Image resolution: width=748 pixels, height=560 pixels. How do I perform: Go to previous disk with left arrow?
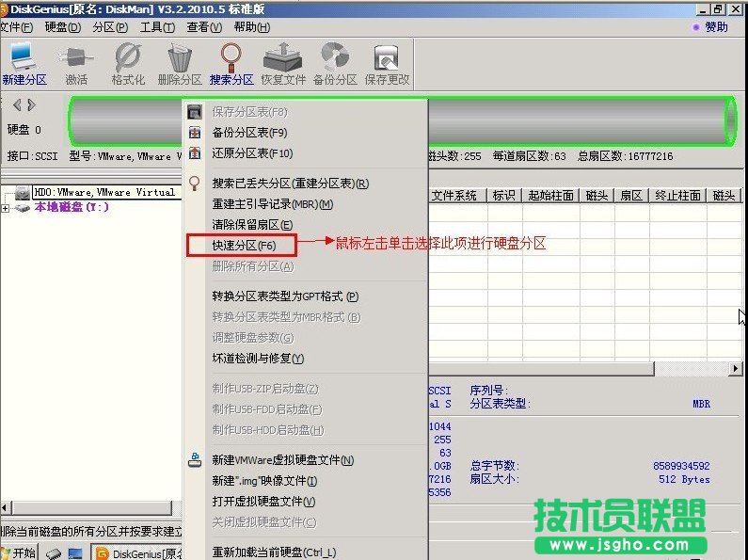pyautogui.click(x=17, y=104)
